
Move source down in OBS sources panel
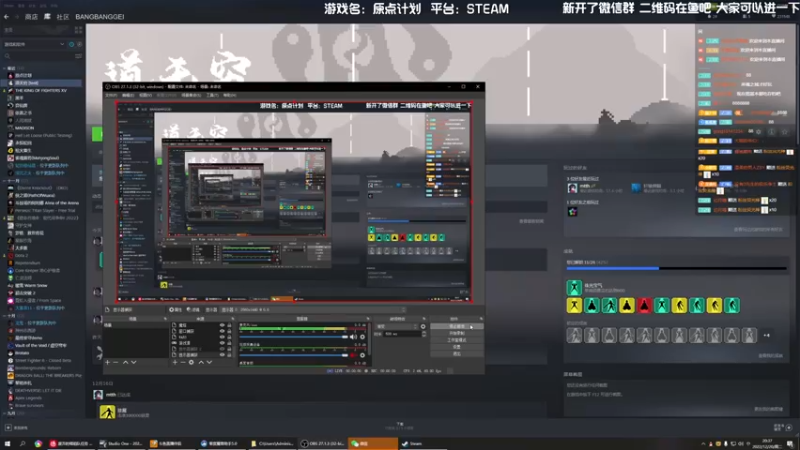tap(209, 362)
